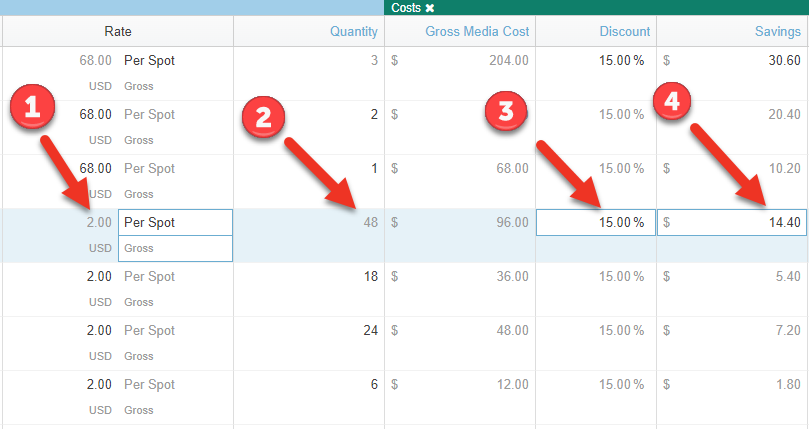The image size is (809, 429).
Task: Click the Discount column header
Action: pos(624,31)
